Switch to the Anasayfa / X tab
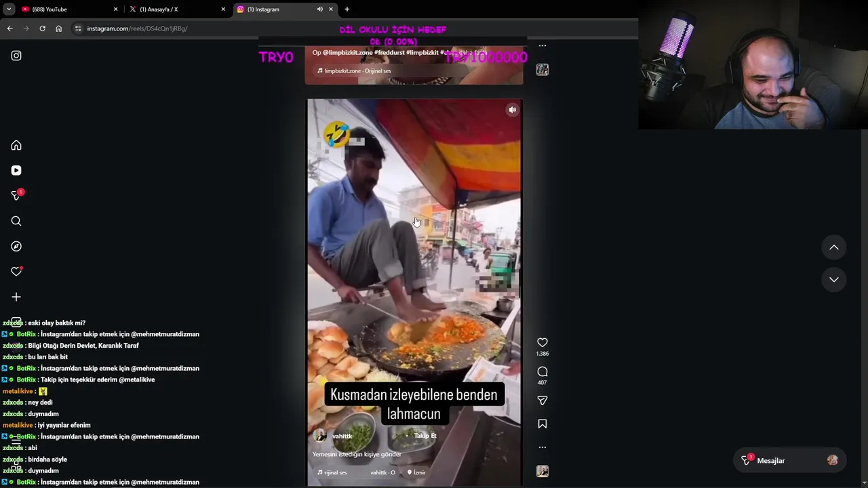 click(x=176, y=9)
